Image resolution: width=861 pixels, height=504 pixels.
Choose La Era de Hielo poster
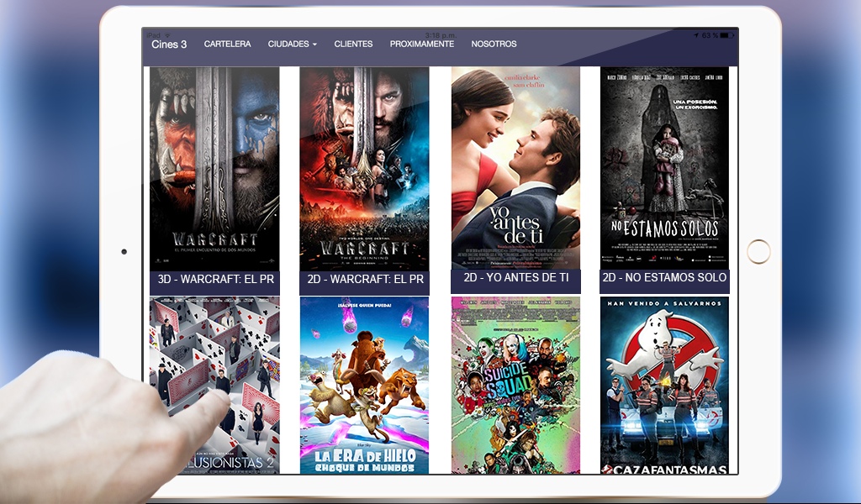[364, 385]
